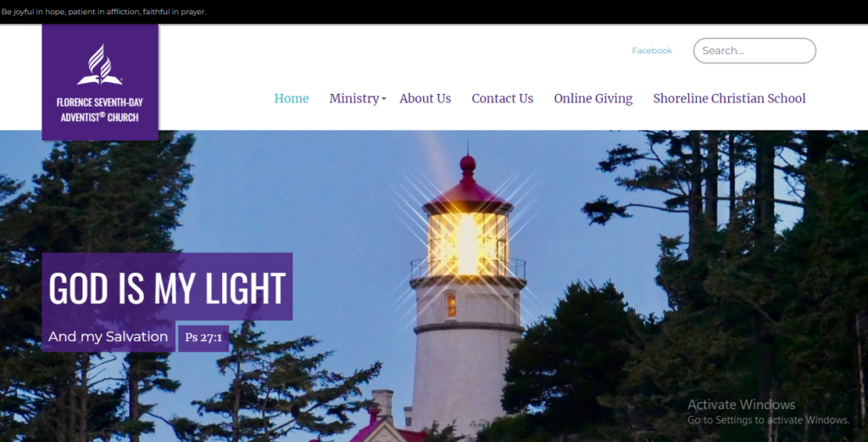Click the lighthouse lamp in banner
Viewport: 868px width, 442px height.
(x=468, y=243)
